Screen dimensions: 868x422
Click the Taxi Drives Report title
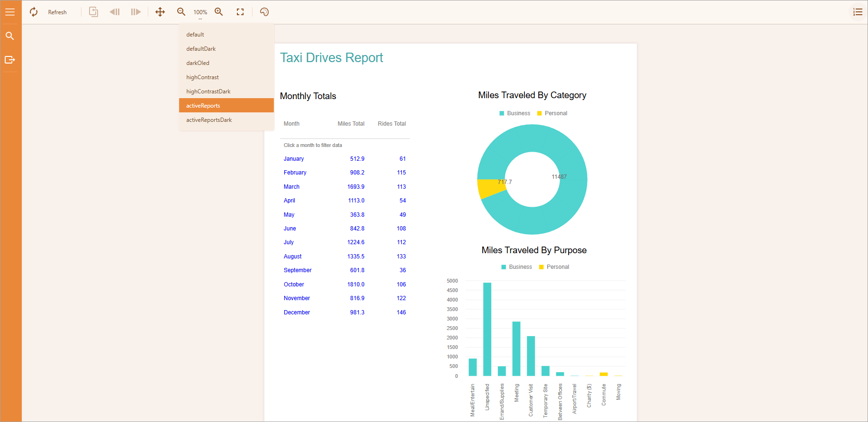click(x=331, y=58)
